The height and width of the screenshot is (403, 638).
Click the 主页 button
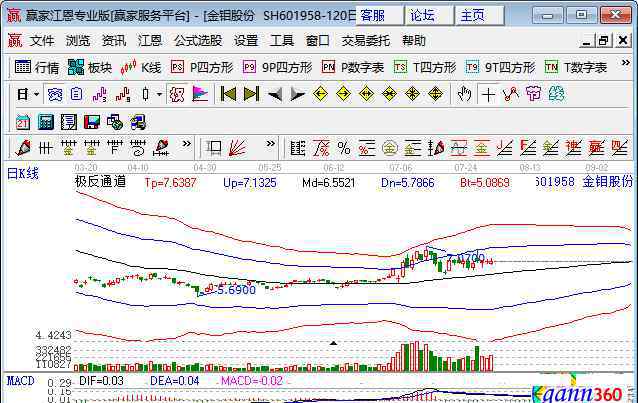pos(480,16)
